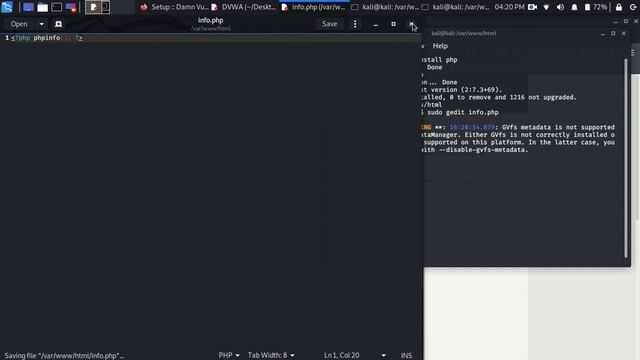Click phpinfo code text on line 1
640x360 pixels.
47,38
